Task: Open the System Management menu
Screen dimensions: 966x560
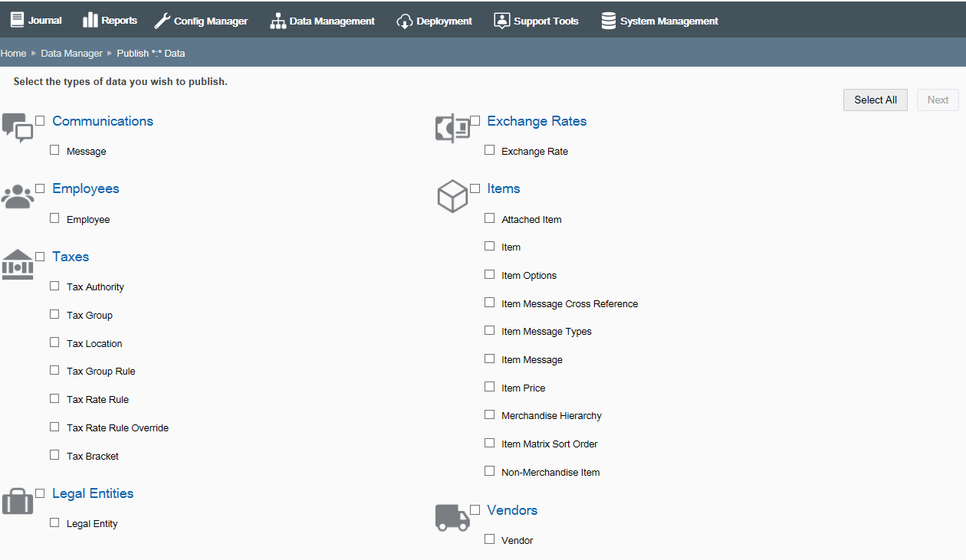Action: click(x=659, y=21)
